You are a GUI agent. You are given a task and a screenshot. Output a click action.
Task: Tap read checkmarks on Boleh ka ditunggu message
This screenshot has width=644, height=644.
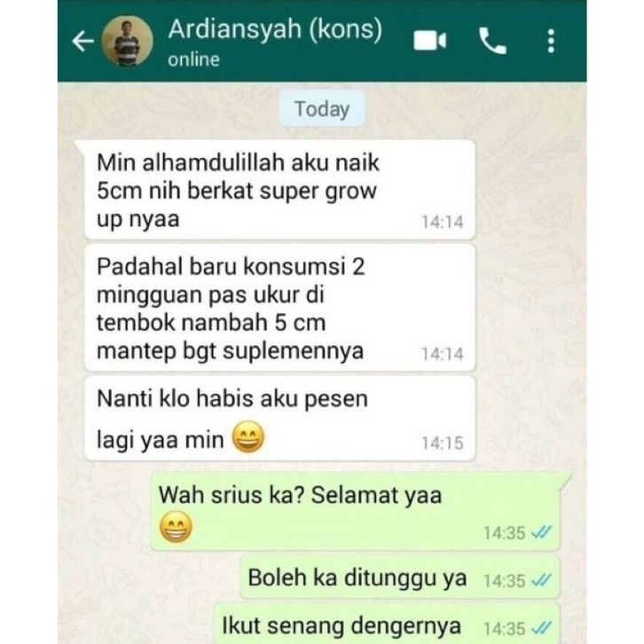[540, 580]
